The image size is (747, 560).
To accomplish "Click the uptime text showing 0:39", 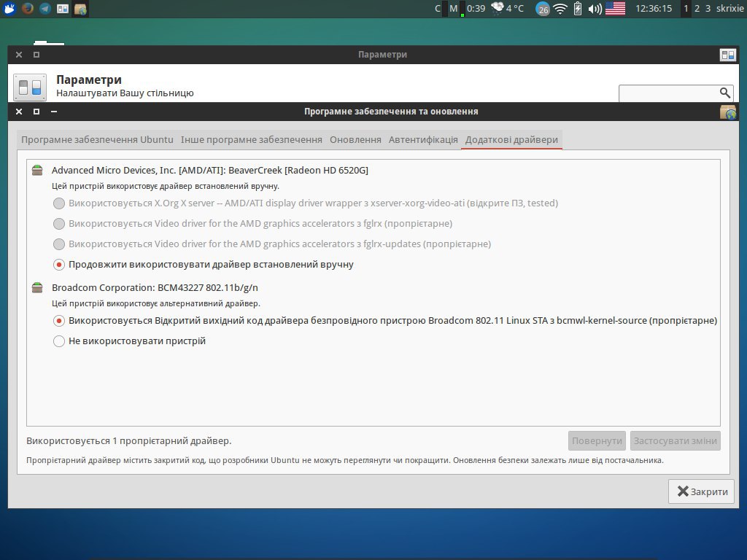I will point(476,9).
